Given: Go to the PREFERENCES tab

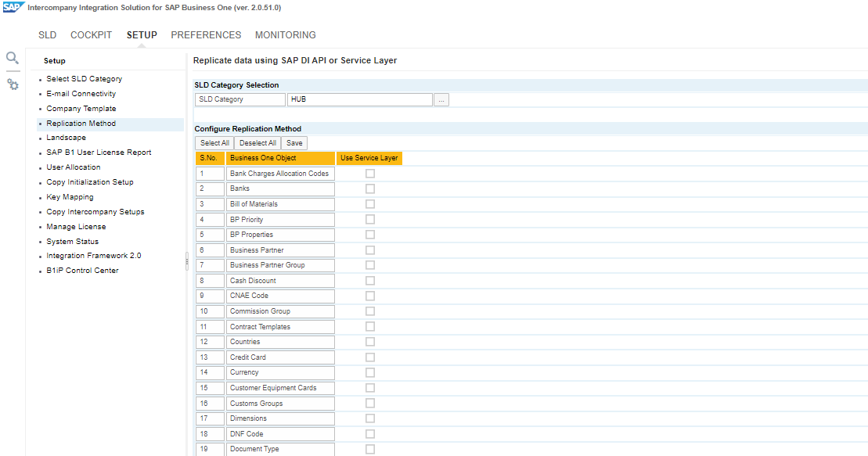Looking at the screenshot, I should click(x=206, y=35).
